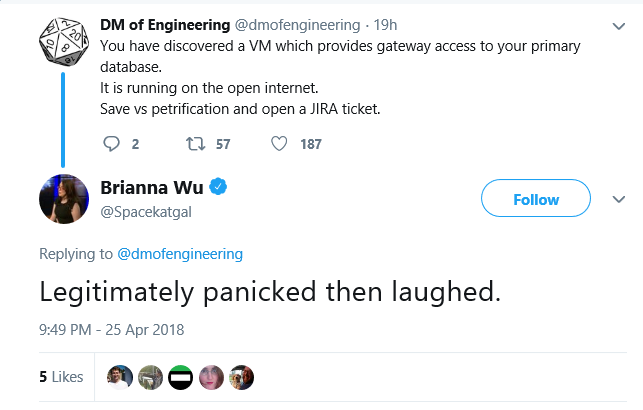
Task: Click the Brianna Wu display name
Action: click(152, 188)
